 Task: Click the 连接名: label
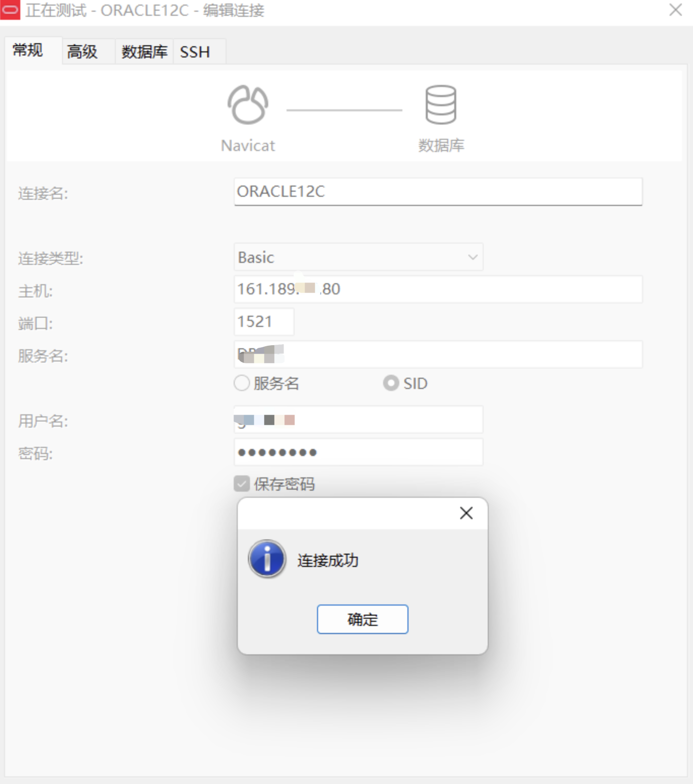point(43,193)
